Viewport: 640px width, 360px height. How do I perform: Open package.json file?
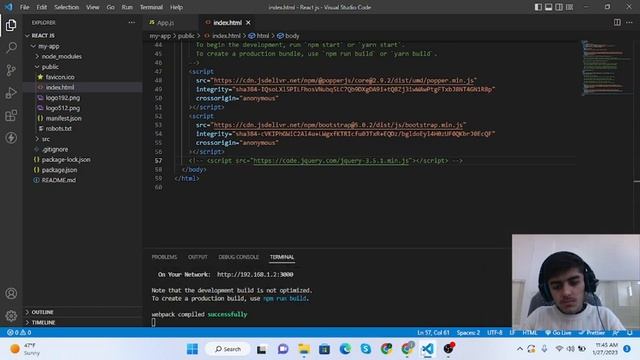click(59, 170)
